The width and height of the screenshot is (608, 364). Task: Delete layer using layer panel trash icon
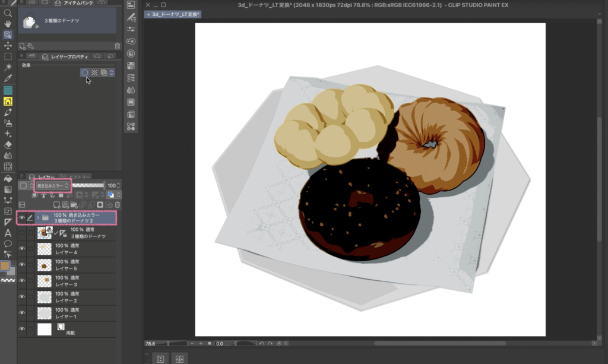[x=117, y=204]
